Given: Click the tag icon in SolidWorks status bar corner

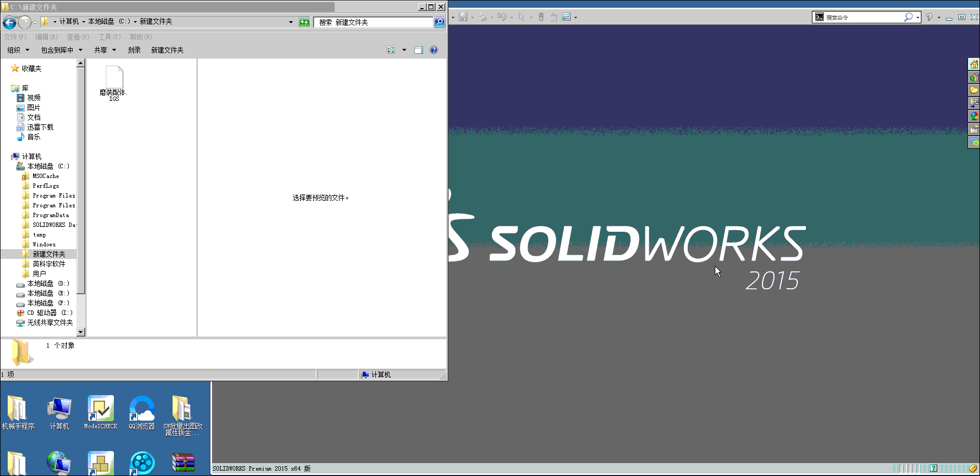Looking at the screenshot, I should (973, 468).
